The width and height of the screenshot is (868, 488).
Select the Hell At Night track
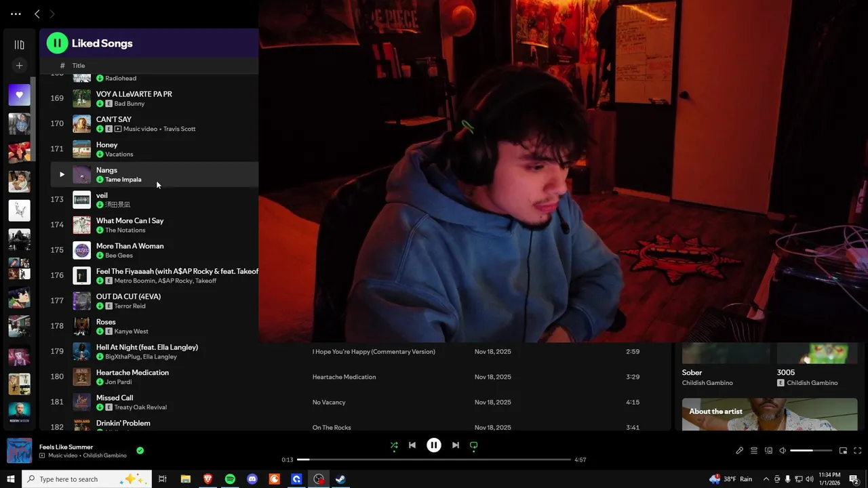point(147,347)
